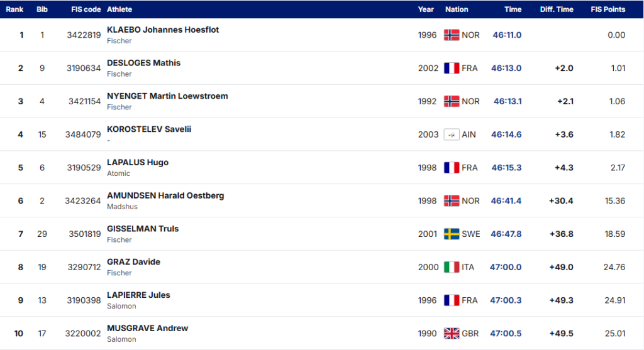Image resolution: width=644 pixels, height=350 pixels.
Task: Click the Rank column header
Action: pyautogui.click(x=14, y=9)
